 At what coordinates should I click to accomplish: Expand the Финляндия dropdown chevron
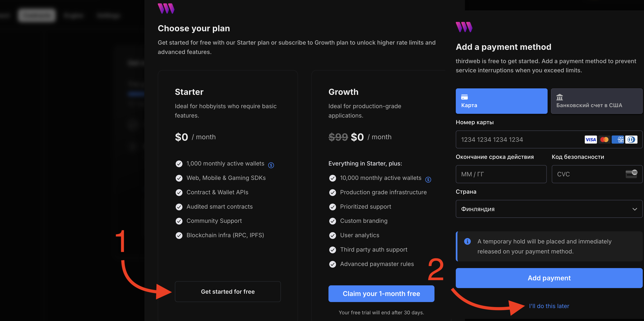[634, 209]
